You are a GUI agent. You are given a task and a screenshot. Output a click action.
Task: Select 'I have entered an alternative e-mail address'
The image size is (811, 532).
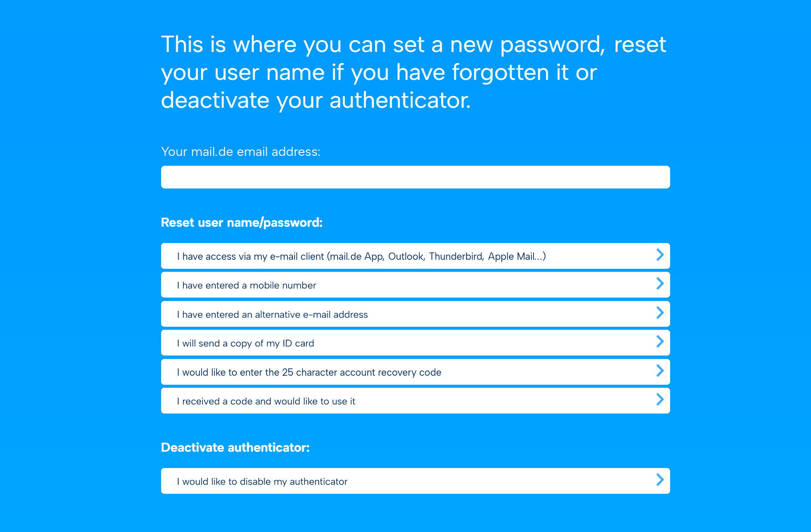pos(415,314)
